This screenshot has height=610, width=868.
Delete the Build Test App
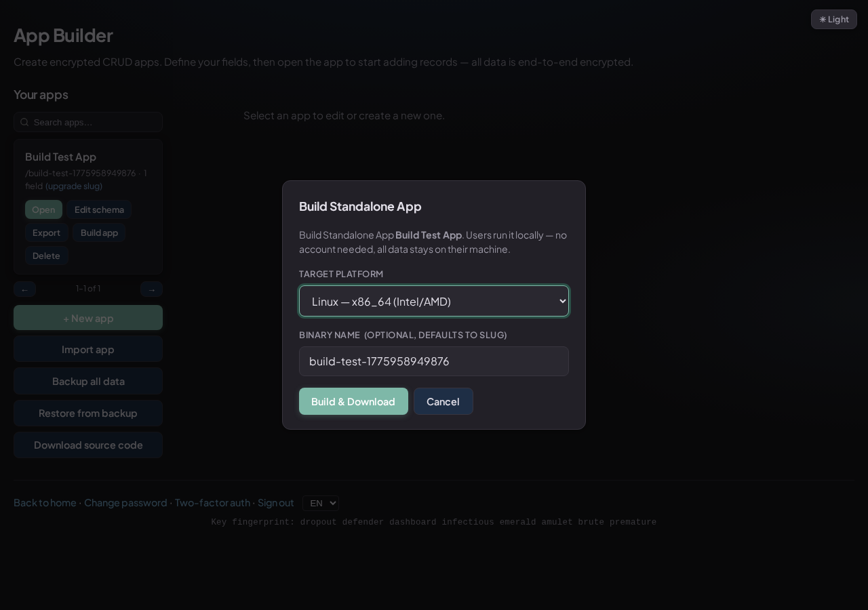pyautogui.click(x=47, y=256)
